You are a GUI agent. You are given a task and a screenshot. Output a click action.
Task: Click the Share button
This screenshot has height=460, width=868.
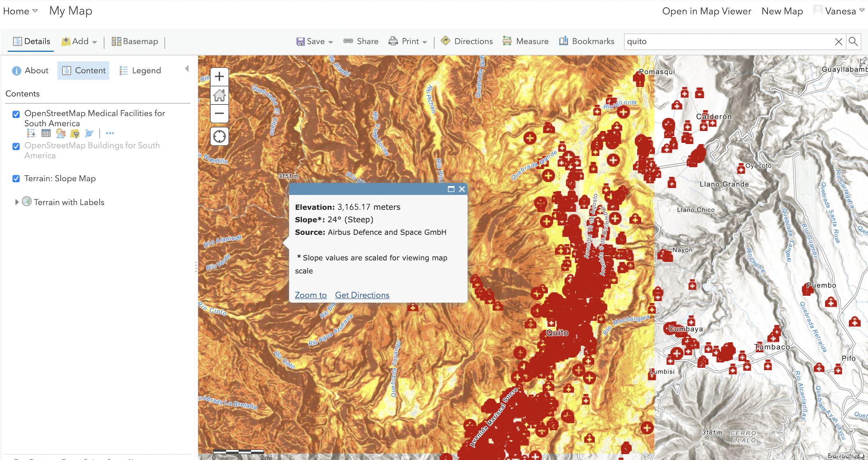click(361, 41)
